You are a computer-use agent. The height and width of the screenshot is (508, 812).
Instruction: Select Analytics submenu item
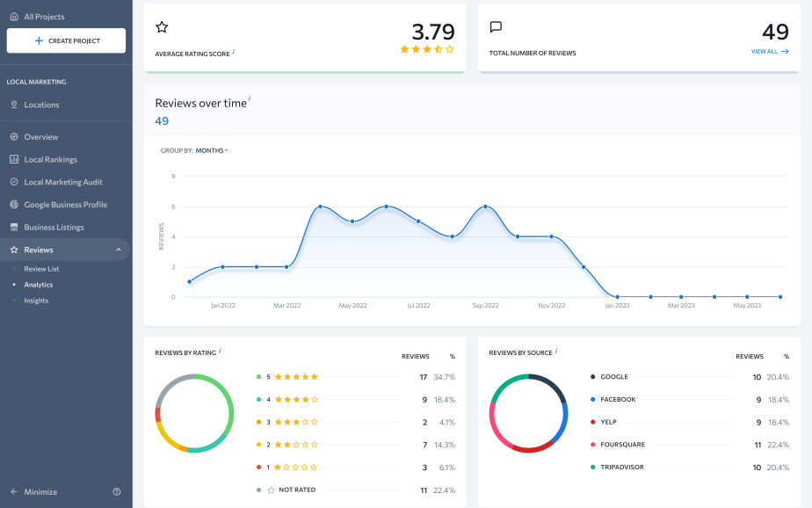pyautogui.click(x=39, y=285)
